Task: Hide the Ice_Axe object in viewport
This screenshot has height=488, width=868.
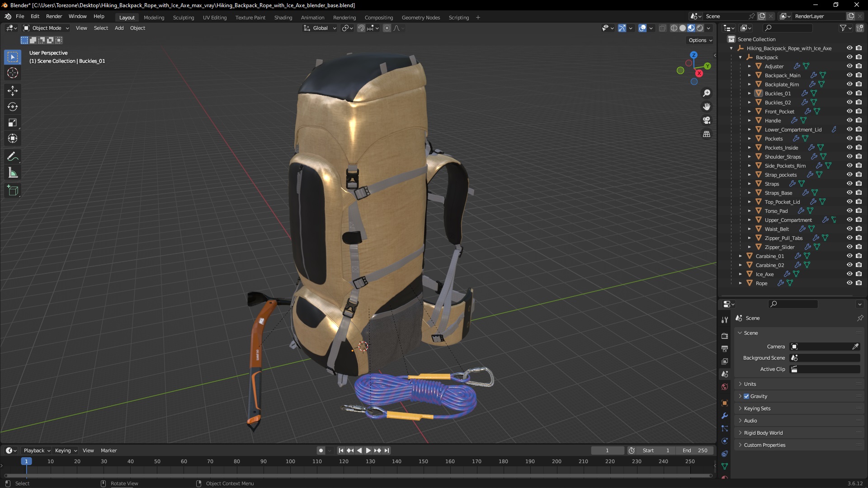Action: (x=849, y=274)
